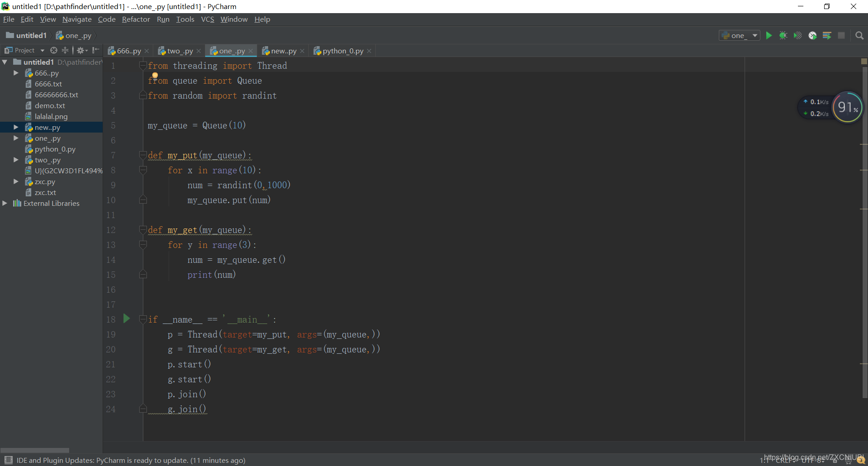
Task: Click line number 10 in the gutter
Action: [x=111, y=200]
